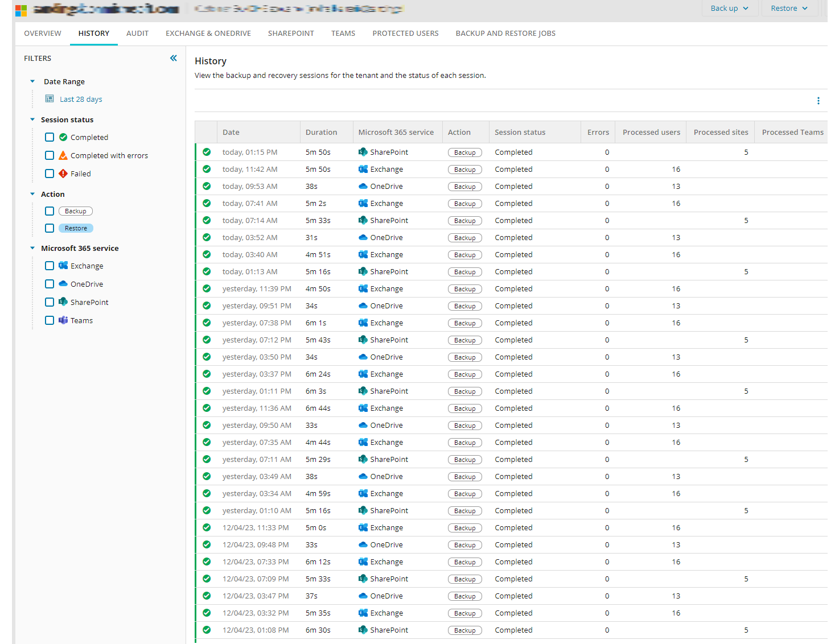Select the Restore action filter checkbox
Viewport: 839px width, 644px height.
tap(50, 228)
